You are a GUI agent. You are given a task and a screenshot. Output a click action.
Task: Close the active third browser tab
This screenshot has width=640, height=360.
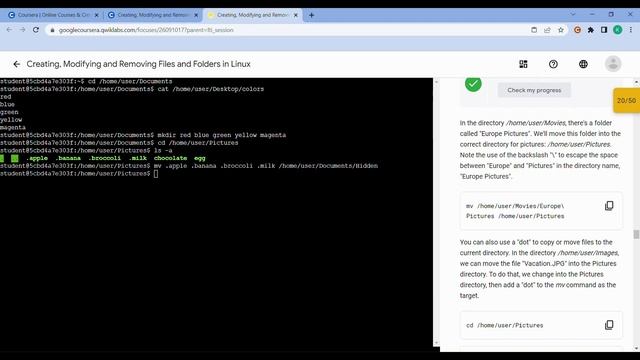[296, 15]
